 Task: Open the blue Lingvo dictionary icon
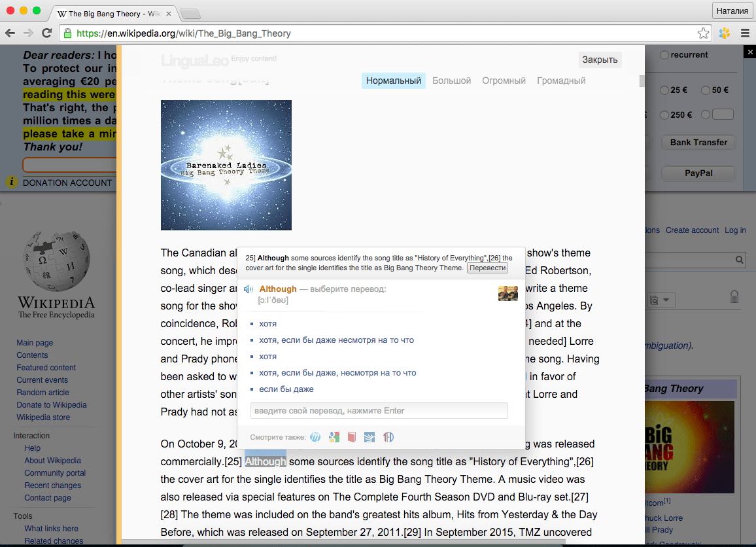369,437
